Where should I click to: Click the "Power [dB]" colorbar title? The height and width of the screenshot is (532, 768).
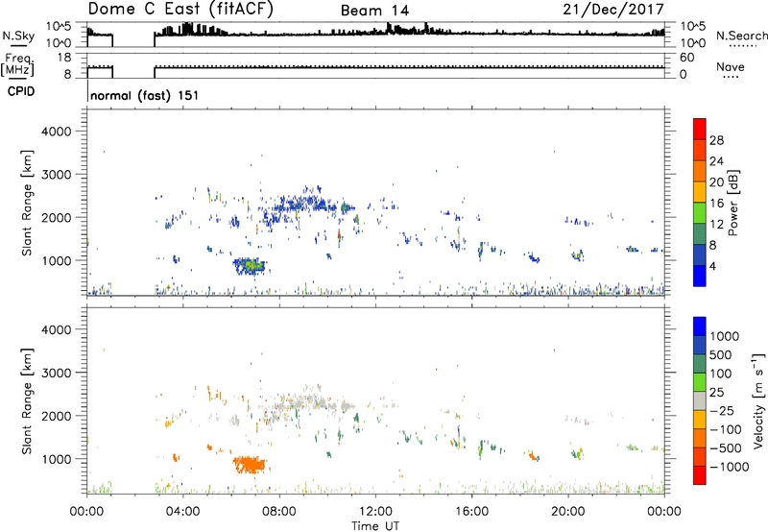733,203
